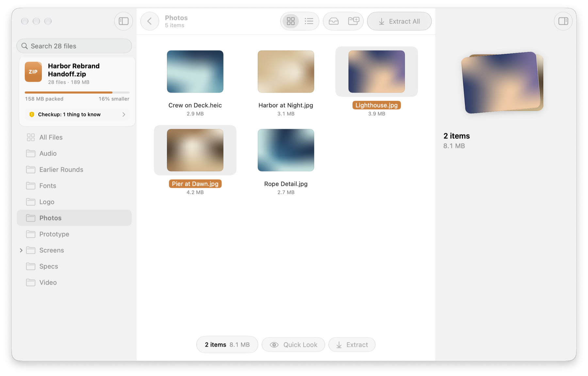Click the yellow checkup shield icon
This screenshot has height=376, width=588.
[32, 114]
